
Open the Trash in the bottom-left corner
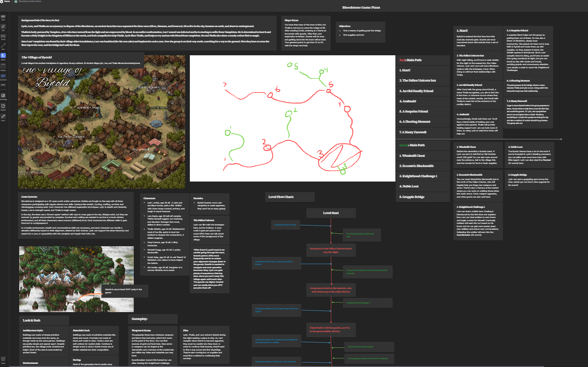tap(3, 359)
